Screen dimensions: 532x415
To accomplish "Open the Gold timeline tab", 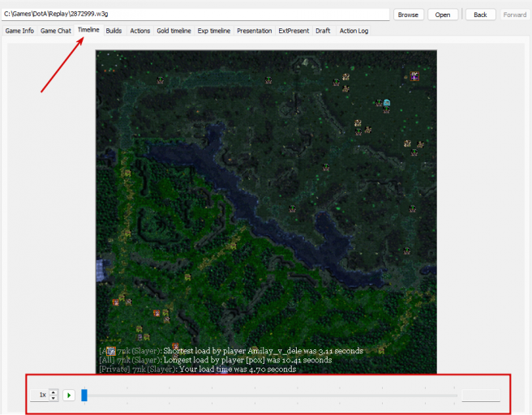I will 174,31.
